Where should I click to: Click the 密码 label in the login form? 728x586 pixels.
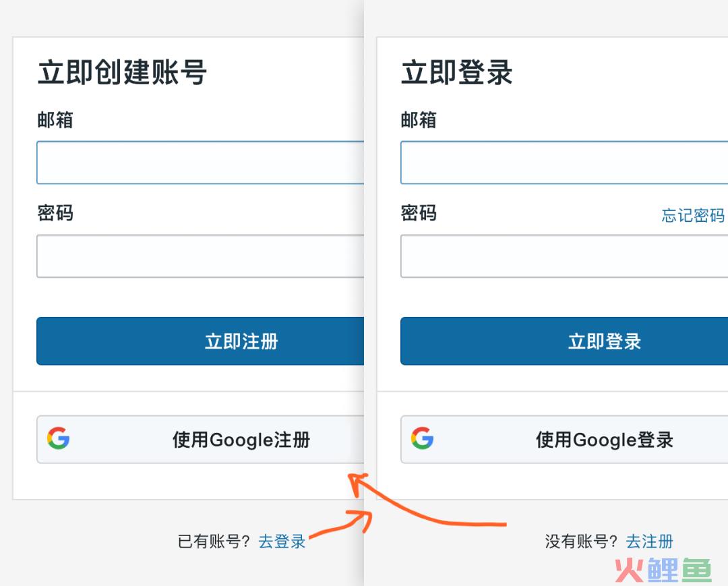(x=419, y=214)
